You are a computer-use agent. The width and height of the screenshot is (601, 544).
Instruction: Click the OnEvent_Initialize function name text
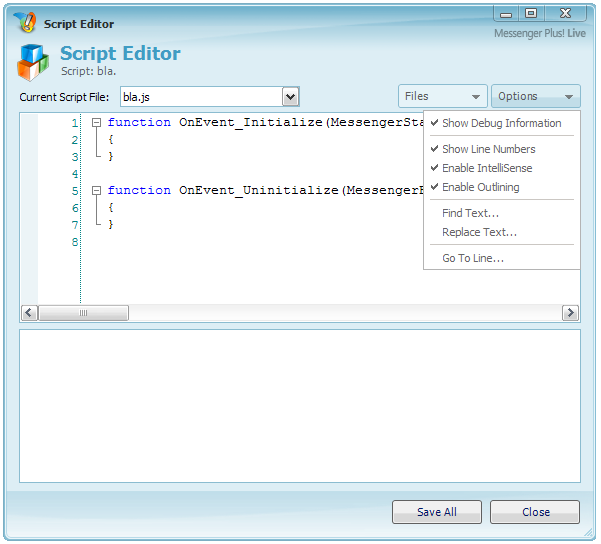point(251,122)
